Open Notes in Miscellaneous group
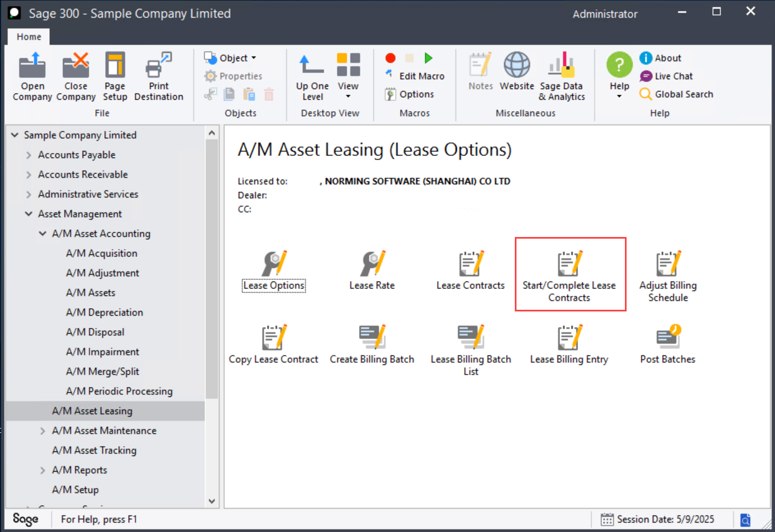Screen dimensions: 775x532 (x=480, y=72)
